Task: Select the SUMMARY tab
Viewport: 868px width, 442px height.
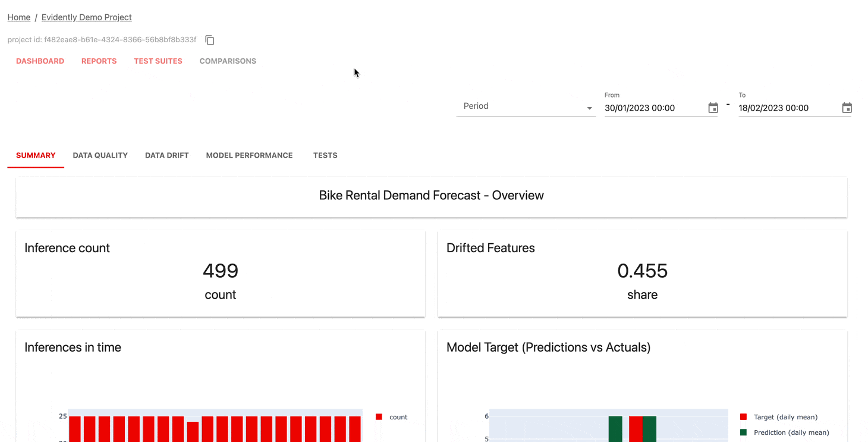Action: (36, 155)
